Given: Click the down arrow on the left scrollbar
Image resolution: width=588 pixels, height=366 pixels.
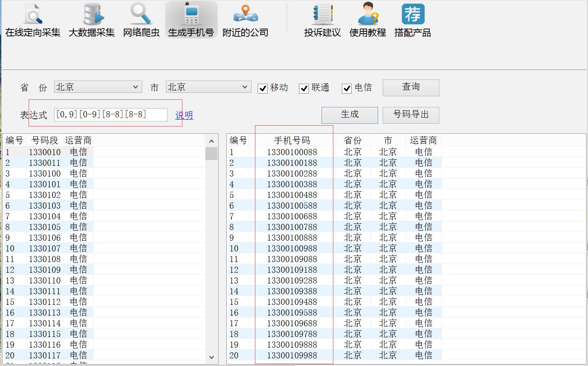Looking at the screenshot, I should click(211, 358).
